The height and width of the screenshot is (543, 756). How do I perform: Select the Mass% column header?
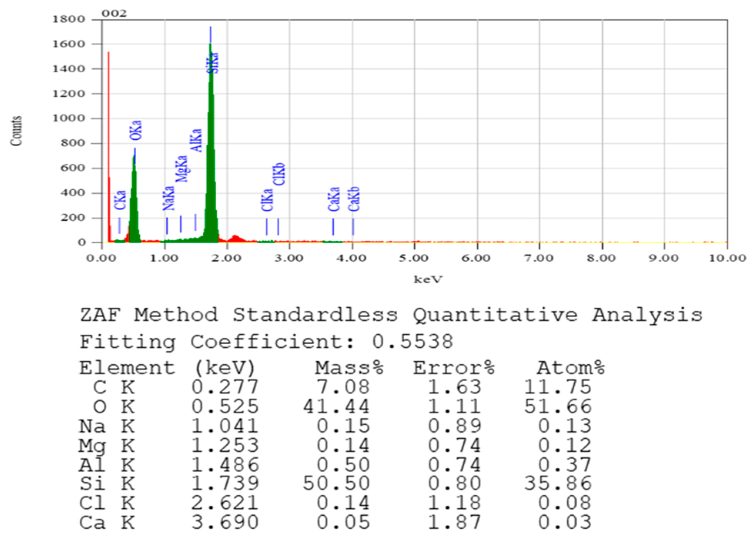[349, 368]
